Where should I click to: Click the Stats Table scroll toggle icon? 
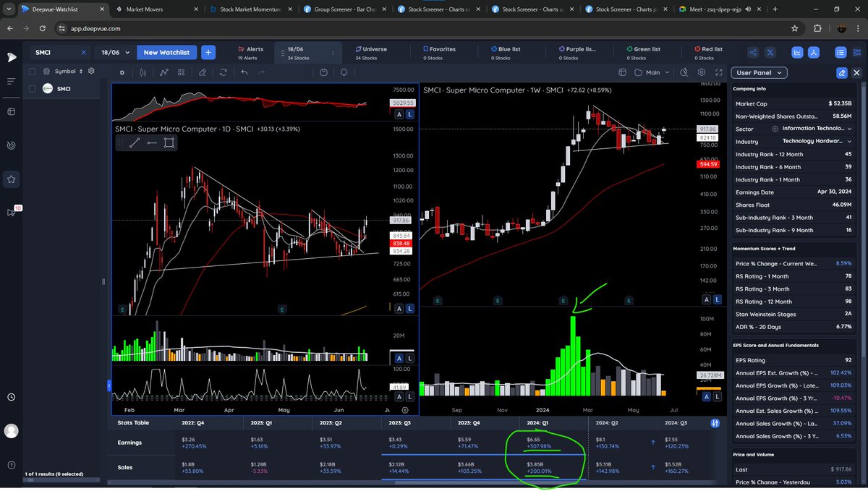pyautogui.click(x=715, y=423)
